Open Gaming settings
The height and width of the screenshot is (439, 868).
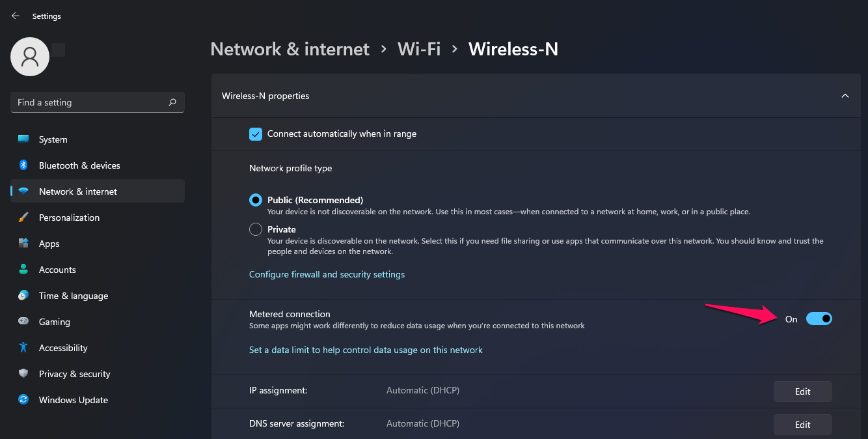coord(53,321)
